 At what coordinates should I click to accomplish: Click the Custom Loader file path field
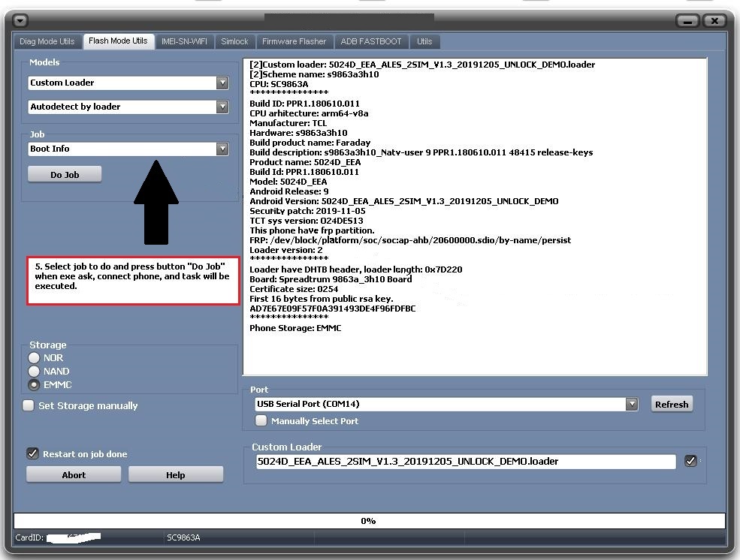click(466, 462)
